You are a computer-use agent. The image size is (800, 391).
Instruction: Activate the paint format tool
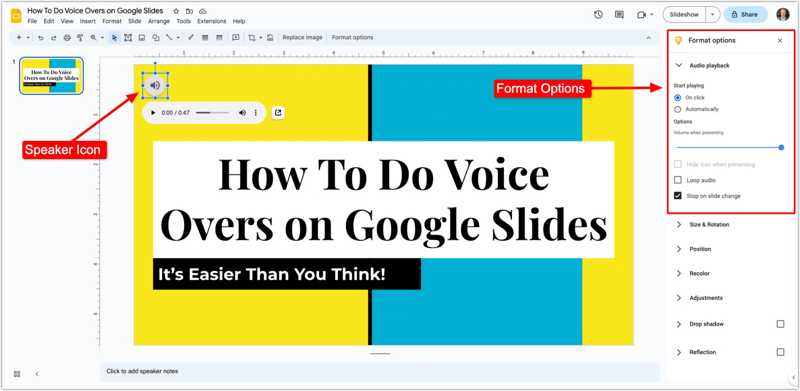pyautogui.click(x=80, y=38)
